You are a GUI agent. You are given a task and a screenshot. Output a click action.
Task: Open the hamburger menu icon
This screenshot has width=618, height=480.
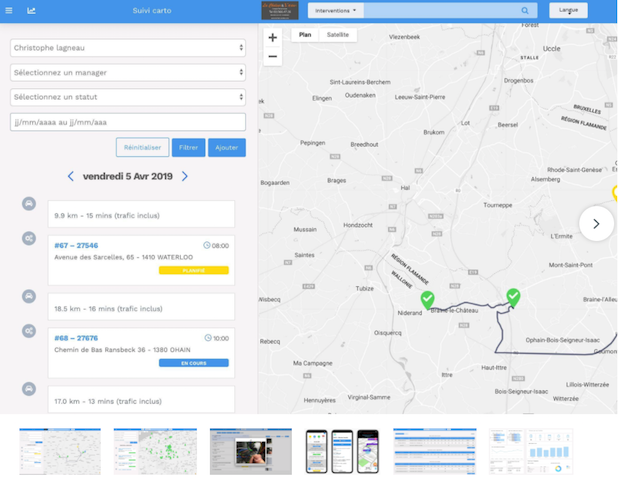pos(9,11)
